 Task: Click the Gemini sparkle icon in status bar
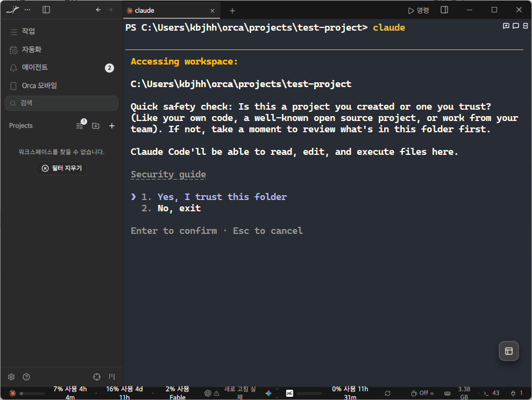(268, 393)
